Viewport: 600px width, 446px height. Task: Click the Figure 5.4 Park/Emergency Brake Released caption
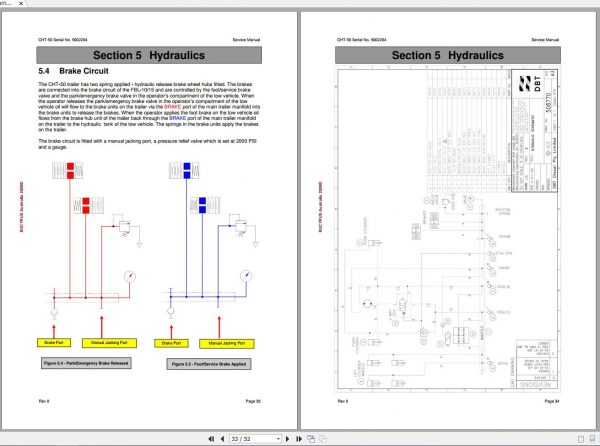click(x=86, y=363)
